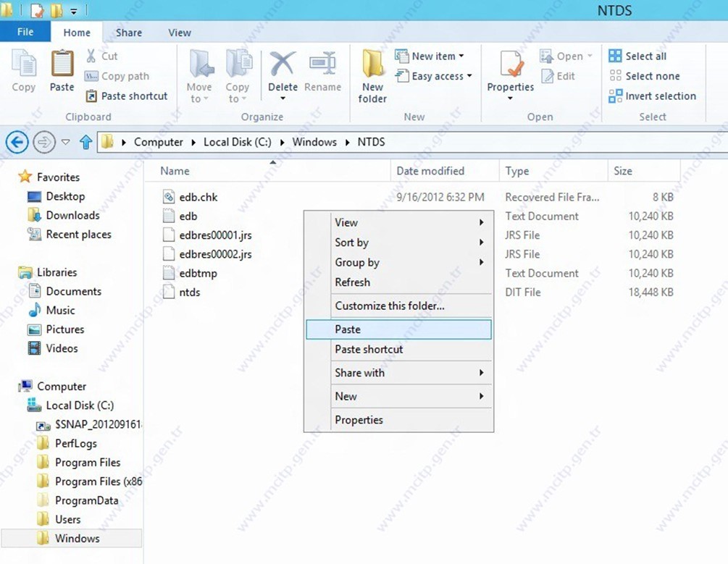728x564 pixels.
Task: Click the edb.chk file icon
Action: pos(169,197)
